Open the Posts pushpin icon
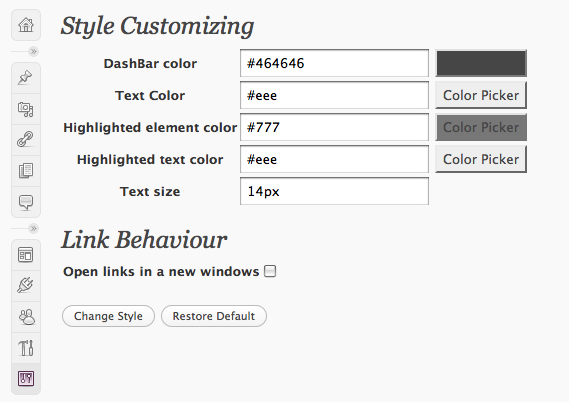 click(26, 78)
